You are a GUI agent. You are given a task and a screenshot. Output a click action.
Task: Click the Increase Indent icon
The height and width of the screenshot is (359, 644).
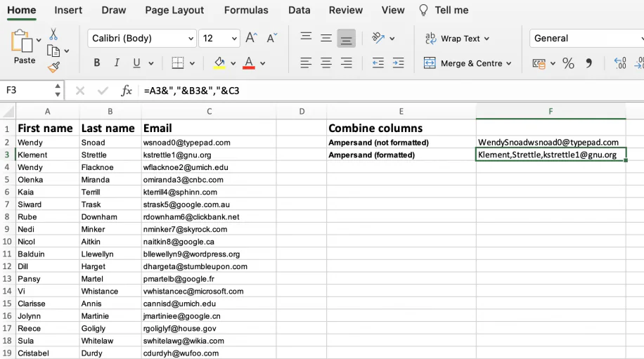[398, 63]
